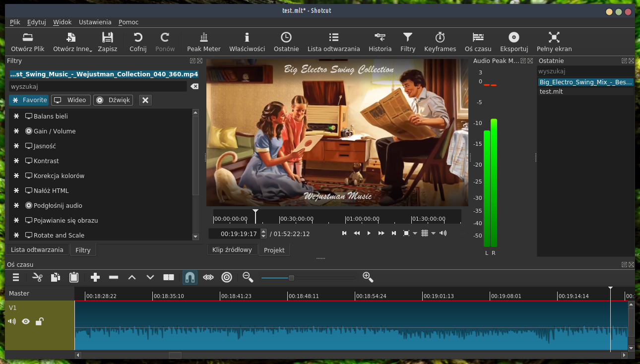The image size is (640, 364).
Task: Paste clip in timeline toolbar
Action: tap(74, 278)
